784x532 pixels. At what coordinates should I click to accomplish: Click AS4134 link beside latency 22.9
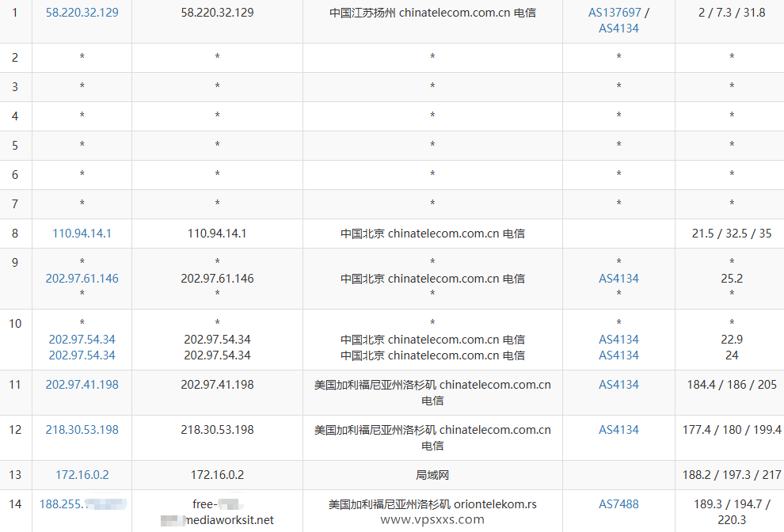tap(618, 340)
